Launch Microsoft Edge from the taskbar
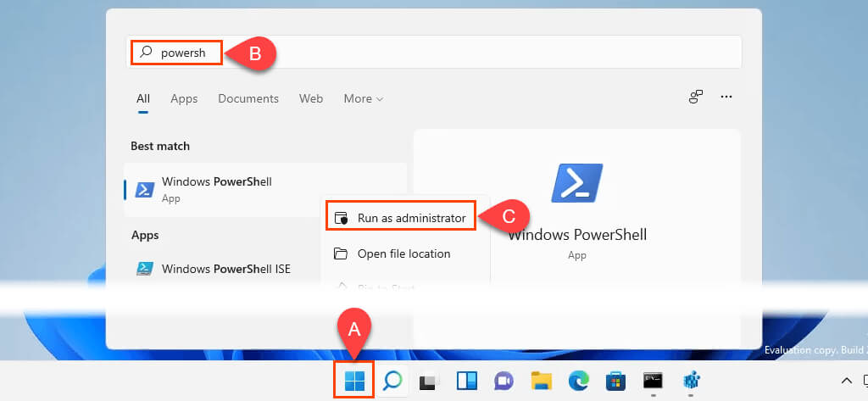 [578, 381]
